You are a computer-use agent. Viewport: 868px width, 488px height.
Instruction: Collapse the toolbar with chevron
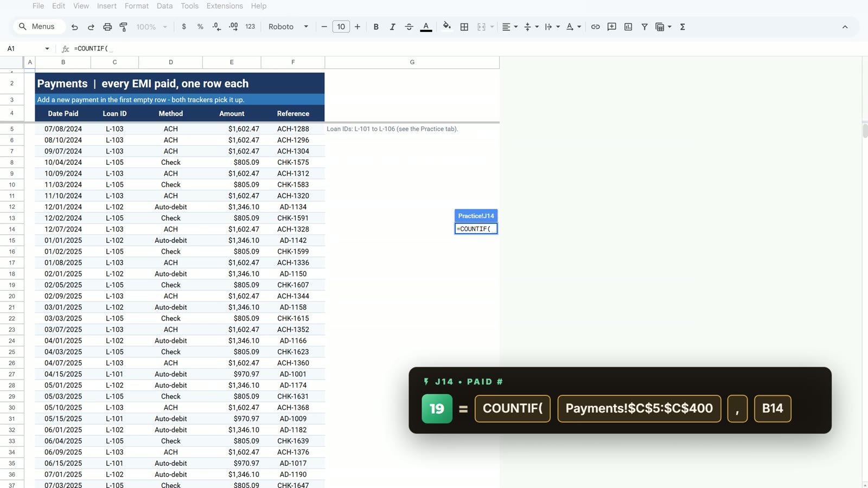click(x=845, y=27)
